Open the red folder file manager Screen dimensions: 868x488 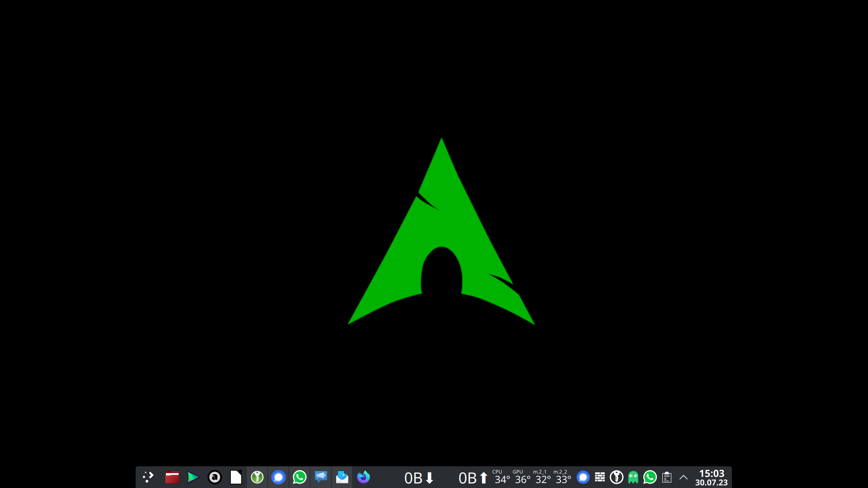tap(172, 477)
